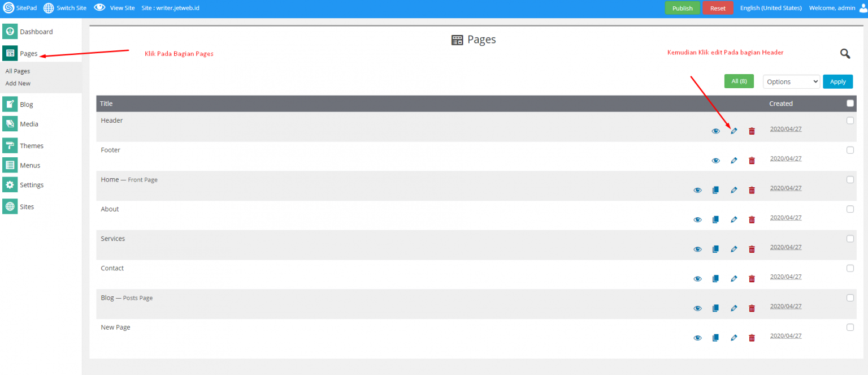Delete the Services page with trash icon
This screenshot has width=868, height=375.
click(x=752, y=249)
